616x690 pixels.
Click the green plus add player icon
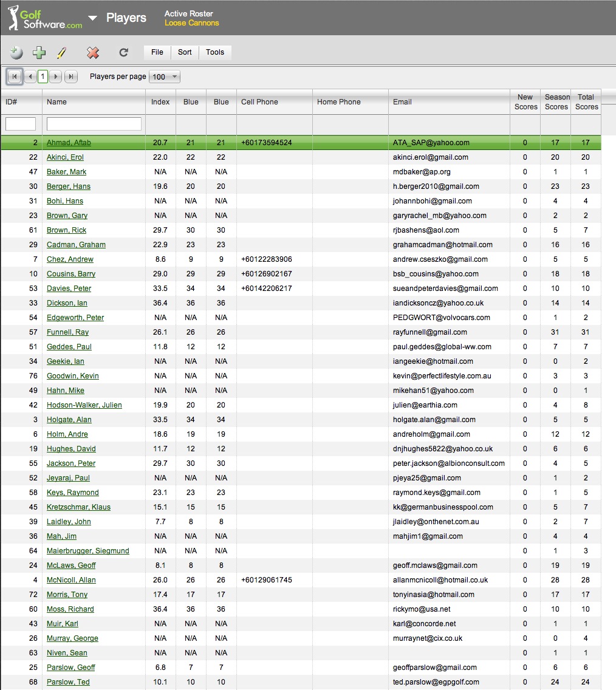39,53
